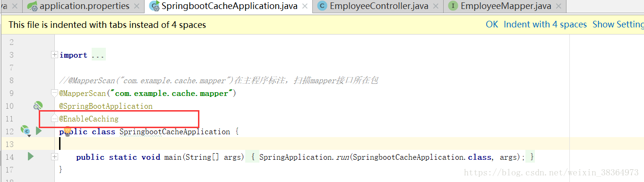Open Show Settings from the notification bar
644x182 pixels.
tap(618, 25)
